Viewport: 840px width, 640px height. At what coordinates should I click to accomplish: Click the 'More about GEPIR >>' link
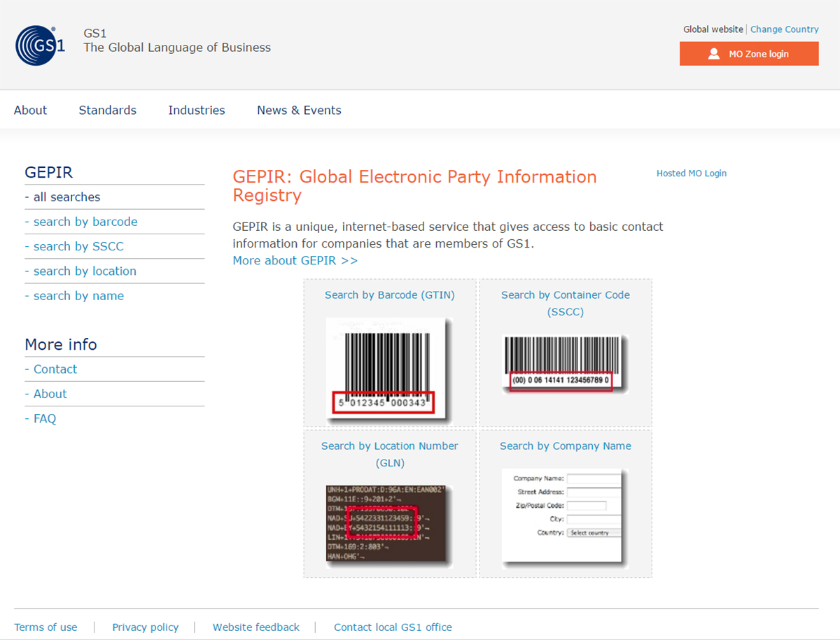pos(295,260)
